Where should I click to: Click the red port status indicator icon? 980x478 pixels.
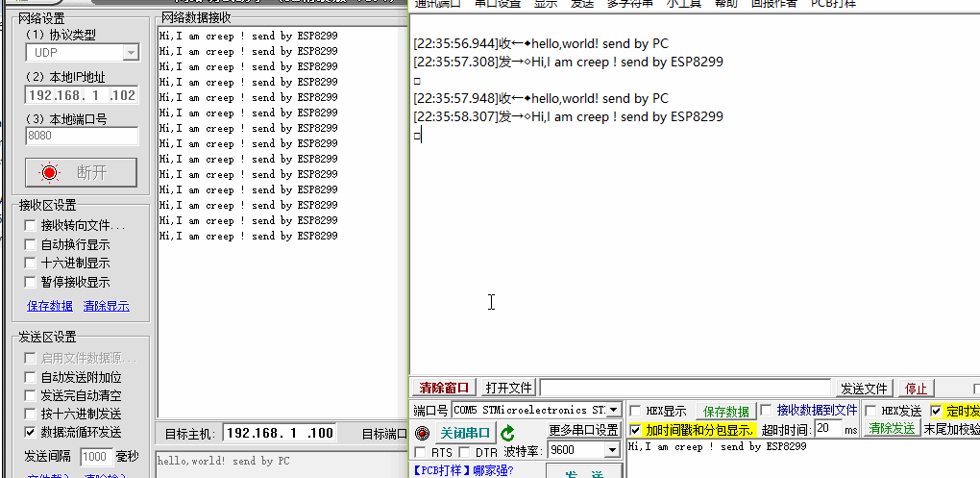pos(423,433)
